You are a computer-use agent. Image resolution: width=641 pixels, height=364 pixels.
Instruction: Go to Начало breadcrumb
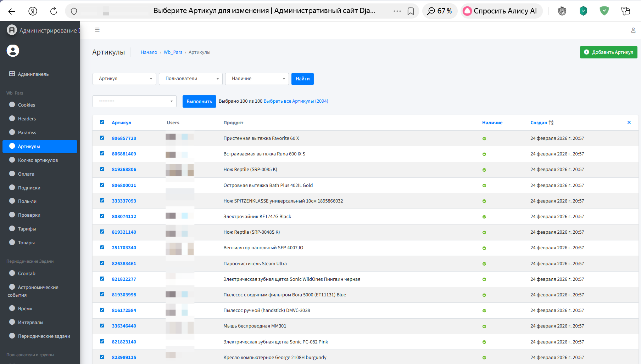149,52
